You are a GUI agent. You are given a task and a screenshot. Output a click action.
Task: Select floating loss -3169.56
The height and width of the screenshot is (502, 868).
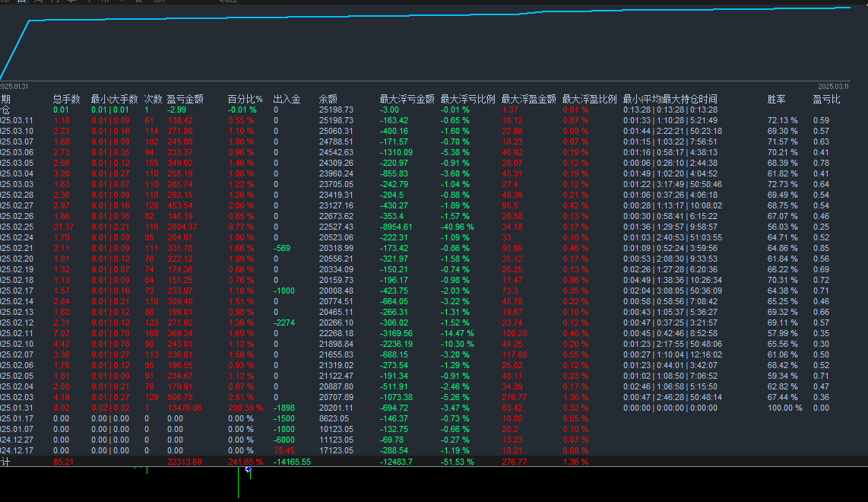point(396,334)
